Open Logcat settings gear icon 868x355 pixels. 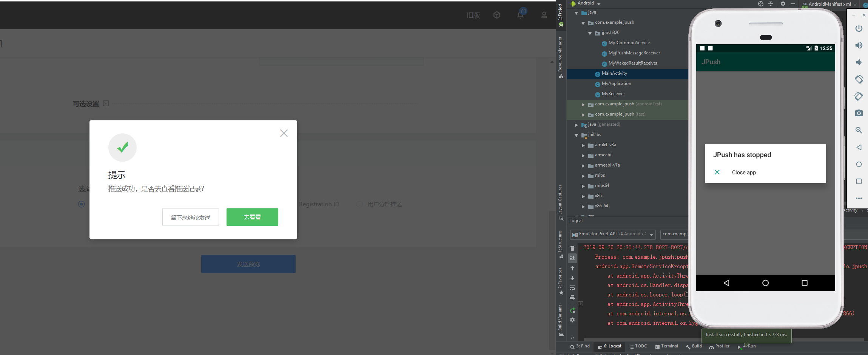572,320
